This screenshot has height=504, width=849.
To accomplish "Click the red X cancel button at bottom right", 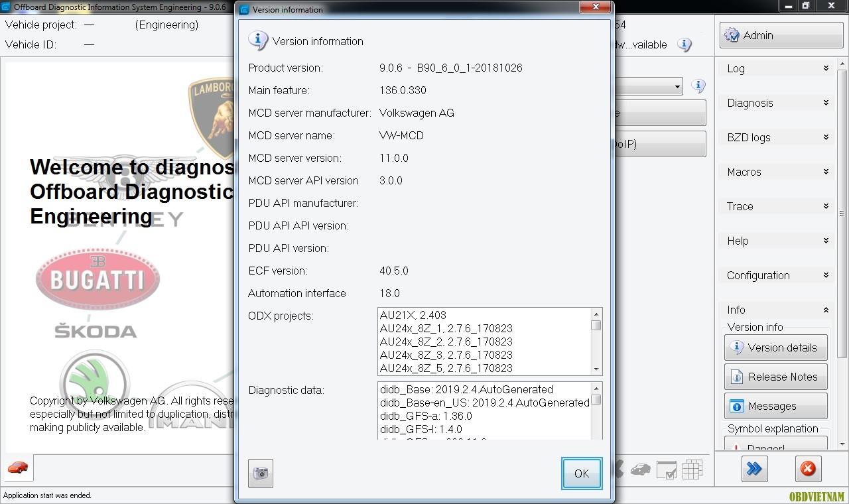I will 808,469.
